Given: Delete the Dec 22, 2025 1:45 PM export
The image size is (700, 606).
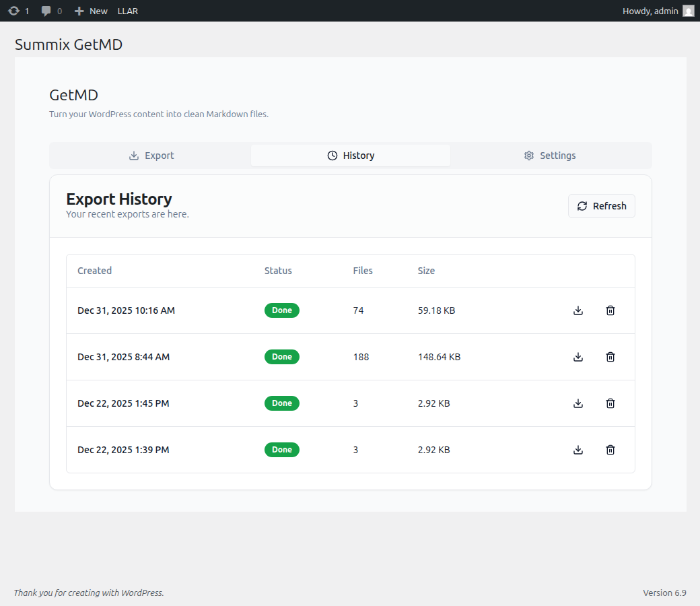Looking at the screenshot, I should [610, 403].
